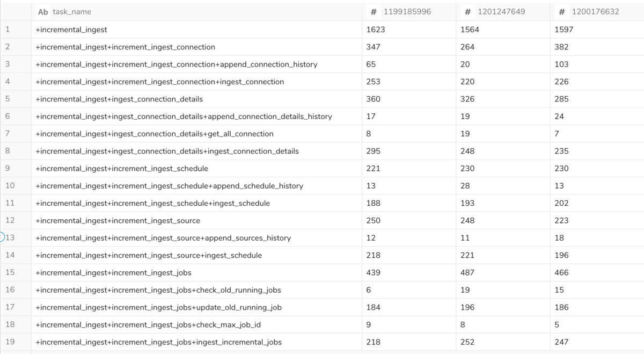Viewport: 644px width, 354px height.
Task: Click the cell showing value 103
Action: pyautogui.click(x=597, y=64)
